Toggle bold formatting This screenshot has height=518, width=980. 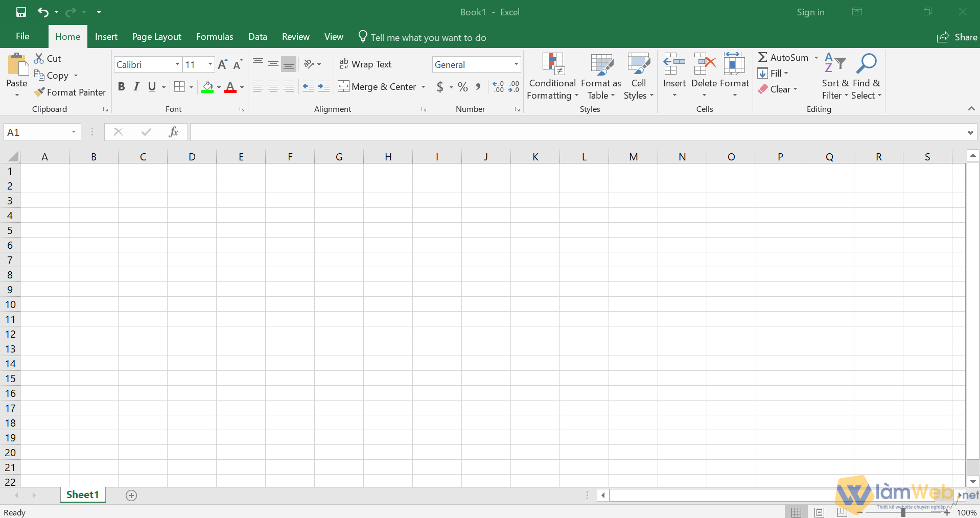point(121,87)
